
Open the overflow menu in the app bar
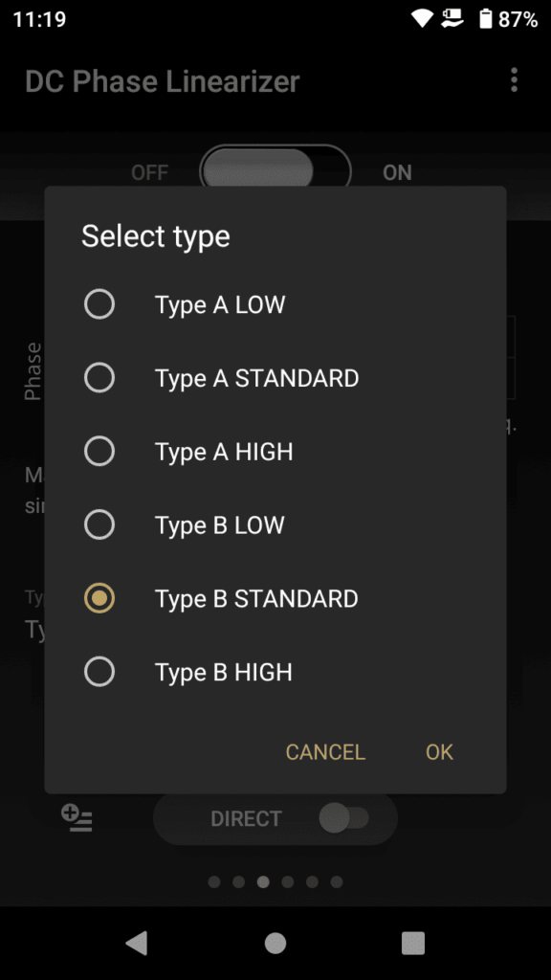click(514, 80)
